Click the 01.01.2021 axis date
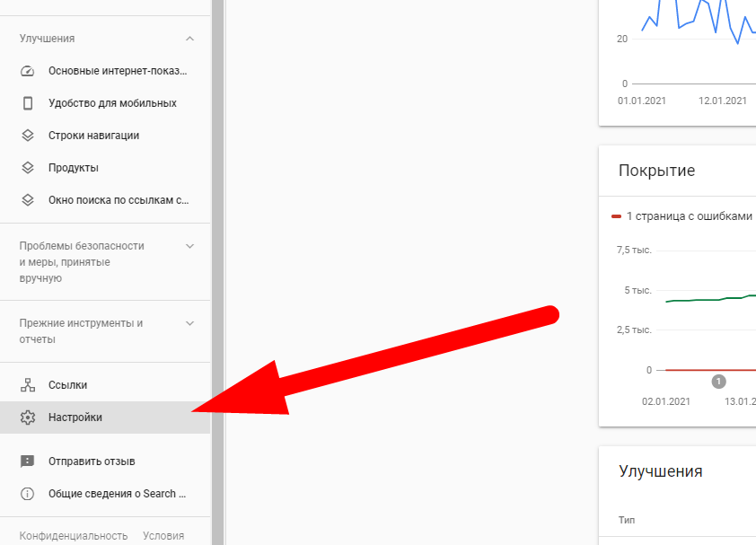The image size is (756, 545). pos(642,101)
